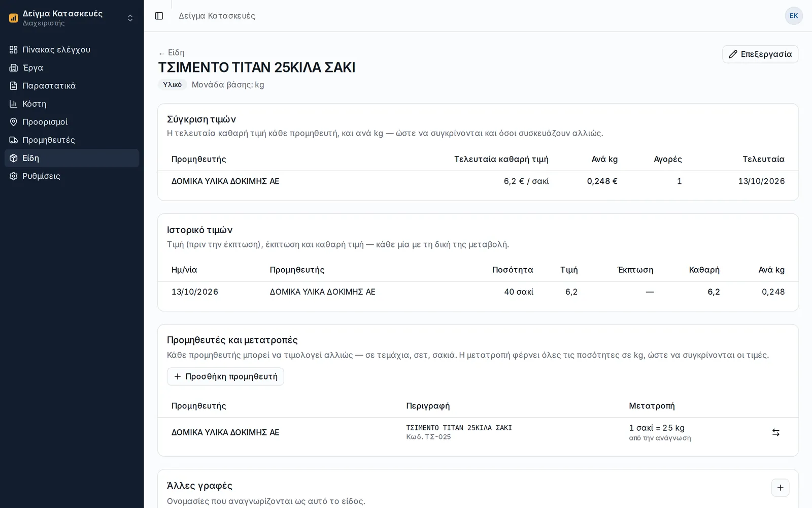812x508 pixels.
Task: Click Προσθήκη προμηθευτή button
Action: pyautogui.click(x=225, y=376)
